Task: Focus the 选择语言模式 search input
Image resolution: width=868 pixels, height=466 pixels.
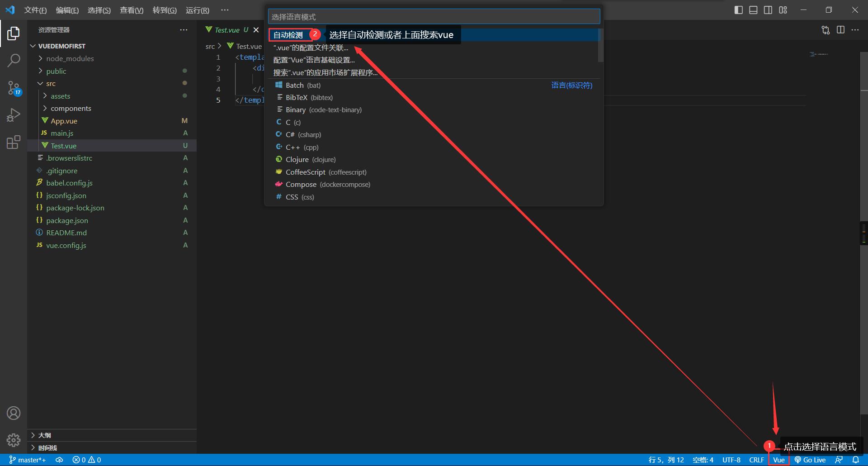Action: click(x=434, y=17)
